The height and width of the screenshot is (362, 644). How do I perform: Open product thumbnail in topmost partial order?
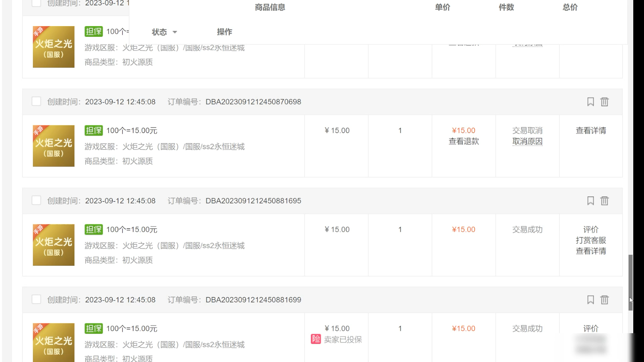(x=54, y=47)
